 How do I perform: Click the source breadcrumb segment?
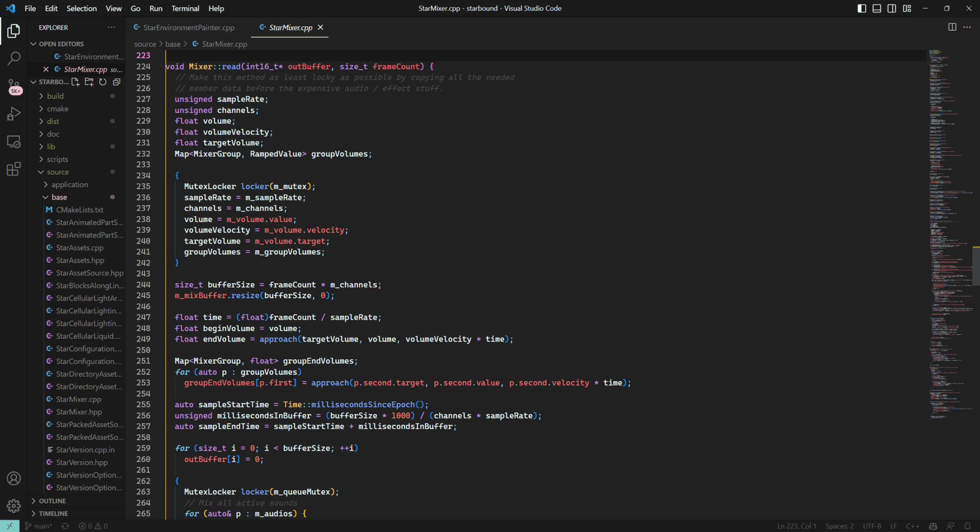click(145, 44)
